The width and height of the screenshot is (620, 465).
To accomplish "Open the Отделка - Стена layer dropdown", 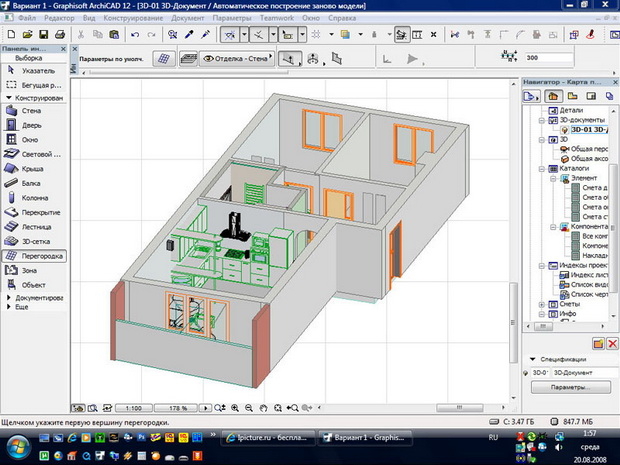I will (237, 59).
